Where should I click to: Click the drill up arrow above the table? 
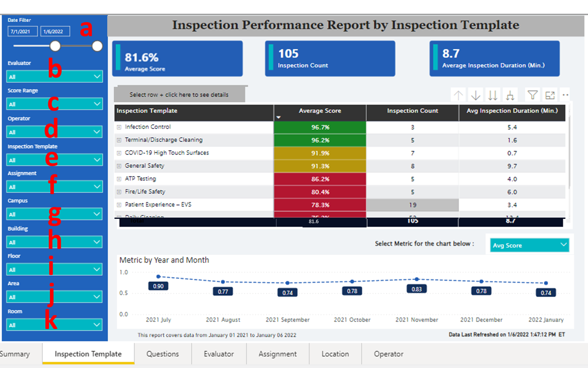click(458, 95)
